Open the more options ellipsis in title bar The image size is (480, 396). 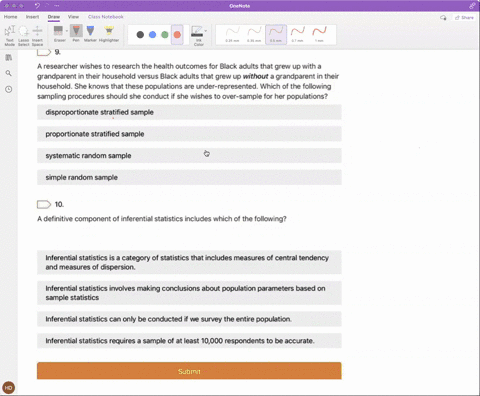click(x=57, y=6)
